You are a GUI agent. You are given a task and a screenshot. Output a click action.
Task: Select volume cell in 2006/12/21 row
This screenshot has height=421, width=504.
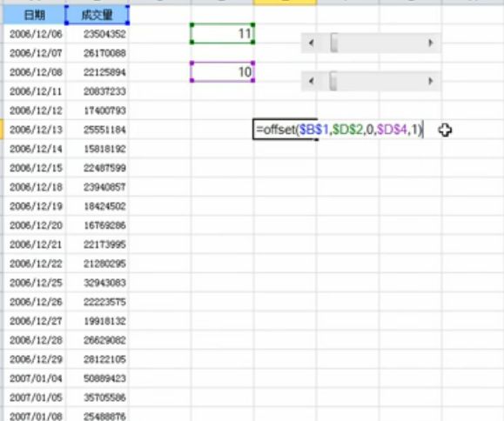click(x=97, y=244)
